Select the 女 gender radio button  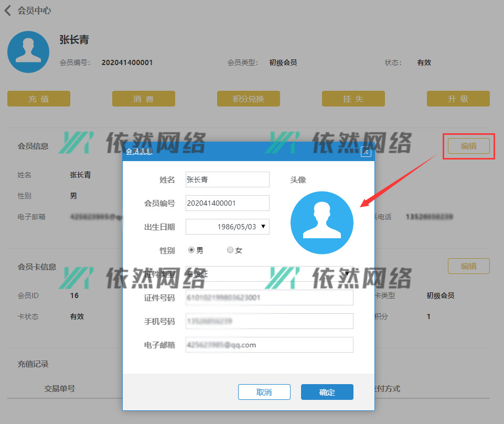click(230, 250)
